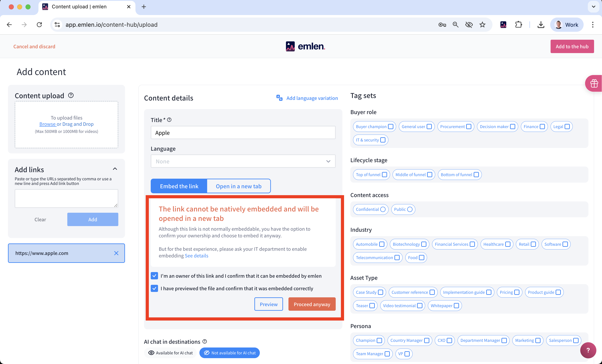Click the Title field info icon
Image resolution: width=602 pixels, height=364 pixels.
[169, 120]
